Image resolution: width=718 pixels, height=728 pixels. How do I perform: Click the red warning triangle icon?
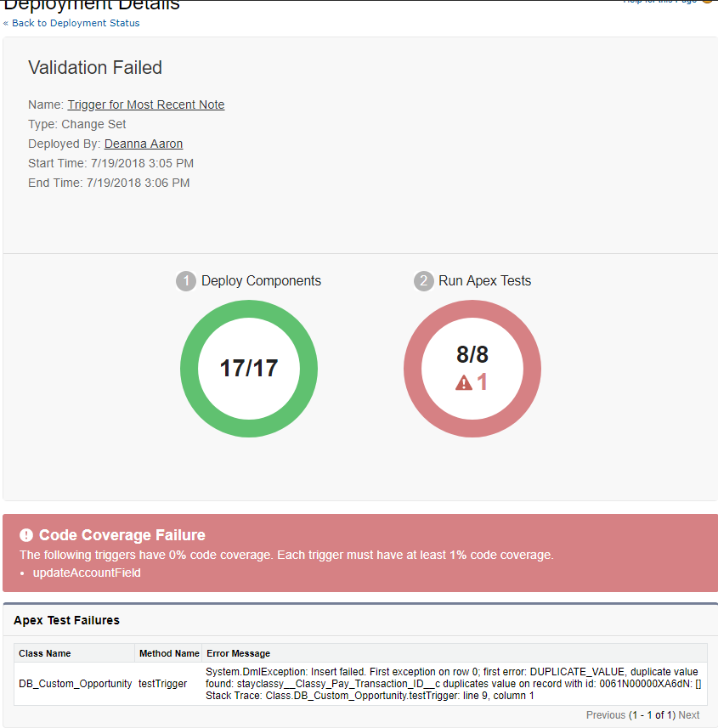[463, 383]
